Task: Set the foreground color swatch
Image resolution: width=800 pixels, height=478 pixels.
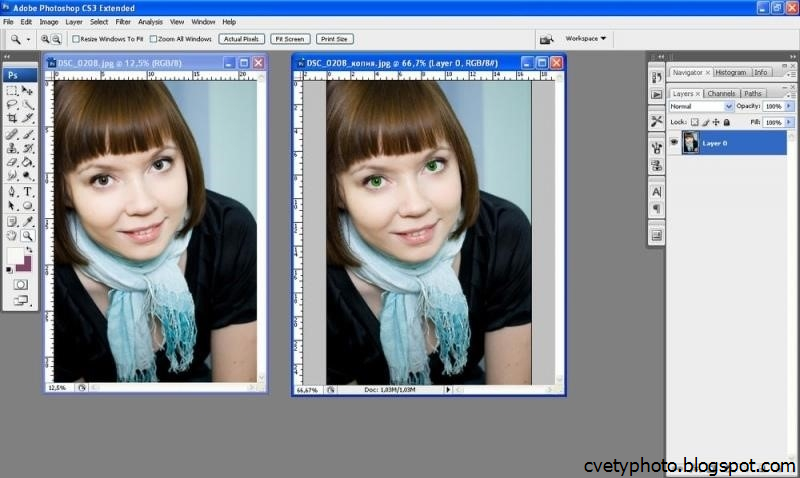Action: point(14,255)
